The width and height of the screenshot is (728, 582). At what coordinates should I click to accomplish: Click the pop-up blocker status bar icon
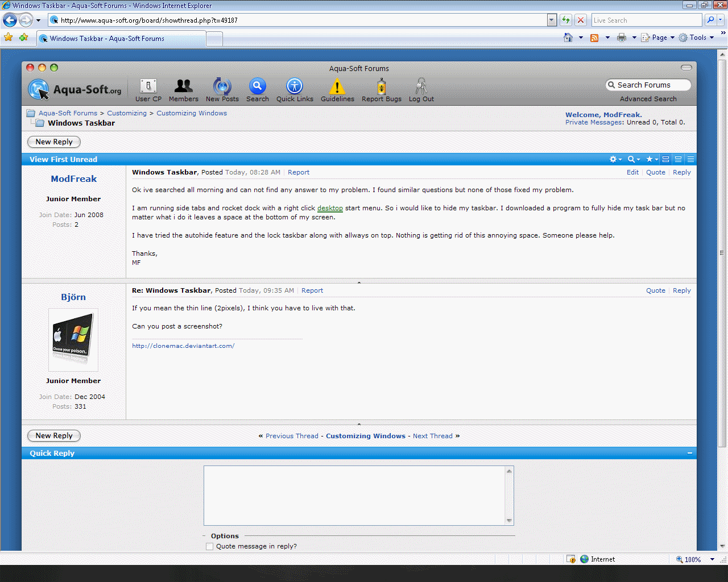(571, 559)
